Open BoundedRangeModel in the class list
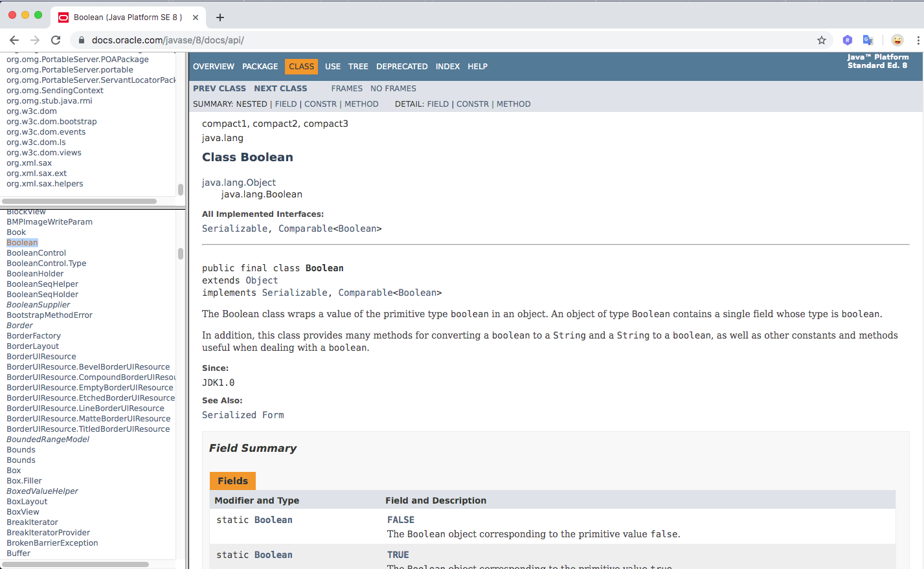This screenshot has height=569, width=924. pos(48,440)
